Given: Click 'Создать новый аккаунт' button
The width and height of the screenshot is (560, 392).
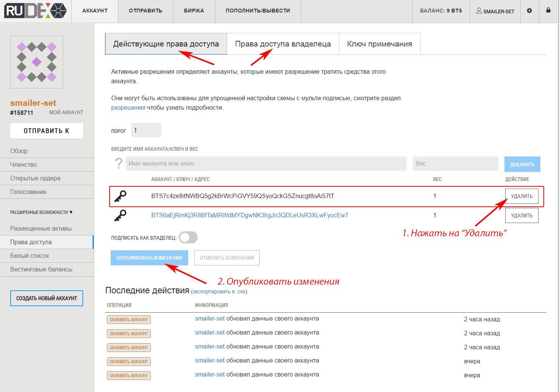Looking at the screenshot, I should (x=46, y=298).
